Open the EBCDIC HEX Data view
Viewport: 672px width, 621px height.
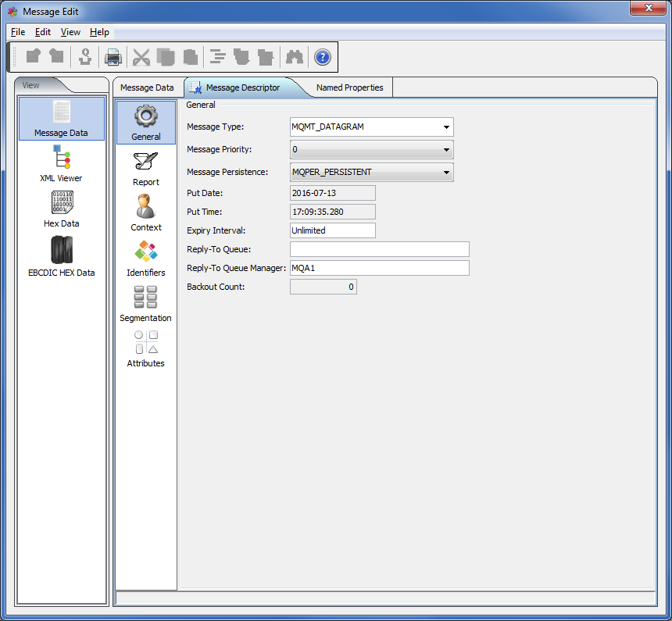(61, 256)
